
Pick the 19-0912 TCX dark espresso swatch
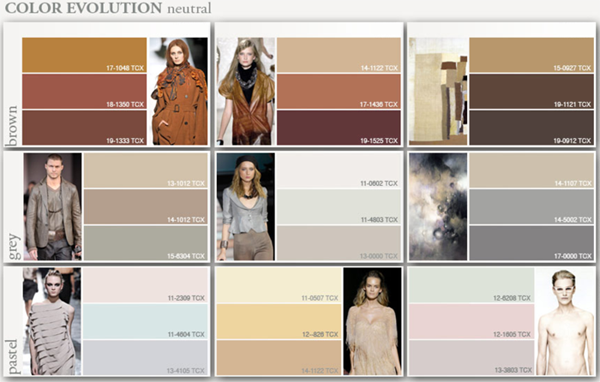click(x=532, y=127)
